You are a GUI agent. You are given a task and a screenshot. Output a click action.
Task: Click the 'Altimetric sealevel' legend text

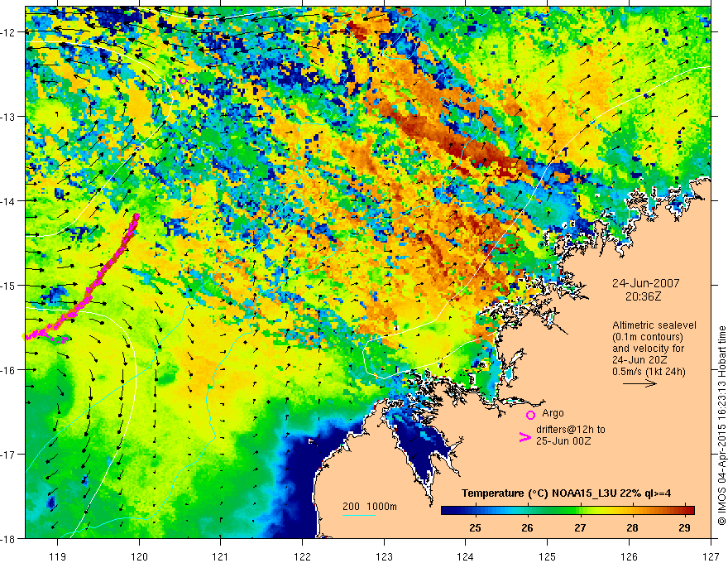(654, 325)
